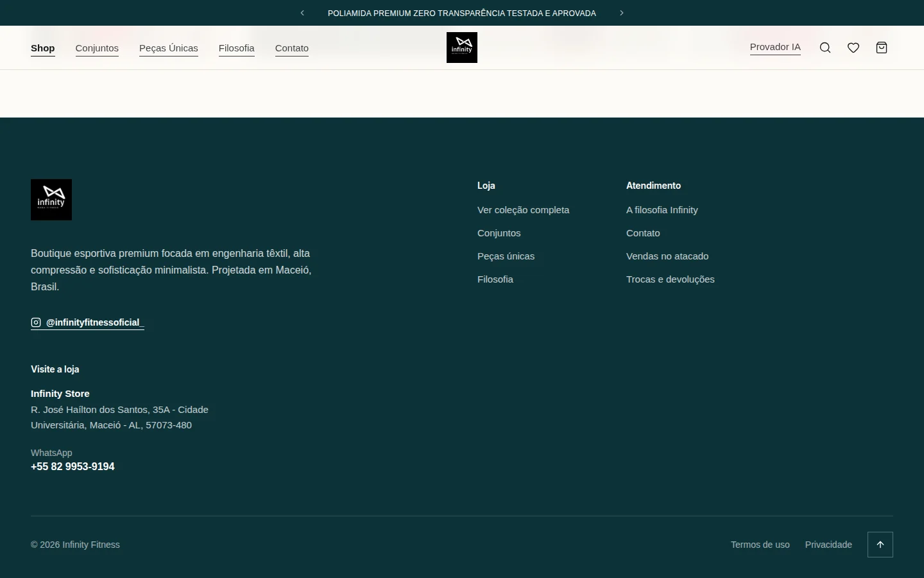
Task: Open the Provador IA link
Action: click(775, 47)
